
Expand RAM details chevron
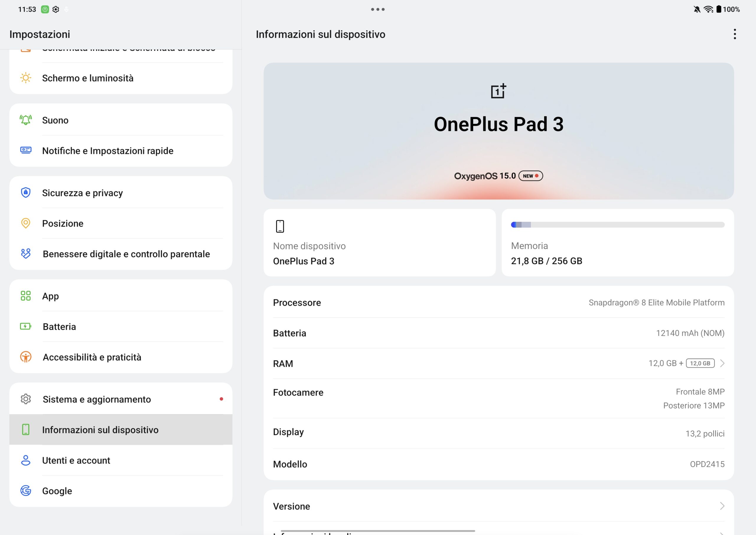pyautogui.click(x=722, y=363)
